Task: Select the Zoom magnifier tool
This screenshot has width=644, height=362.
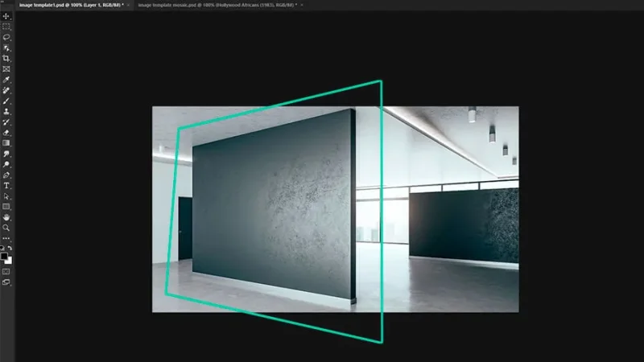Action: (6, 228)
